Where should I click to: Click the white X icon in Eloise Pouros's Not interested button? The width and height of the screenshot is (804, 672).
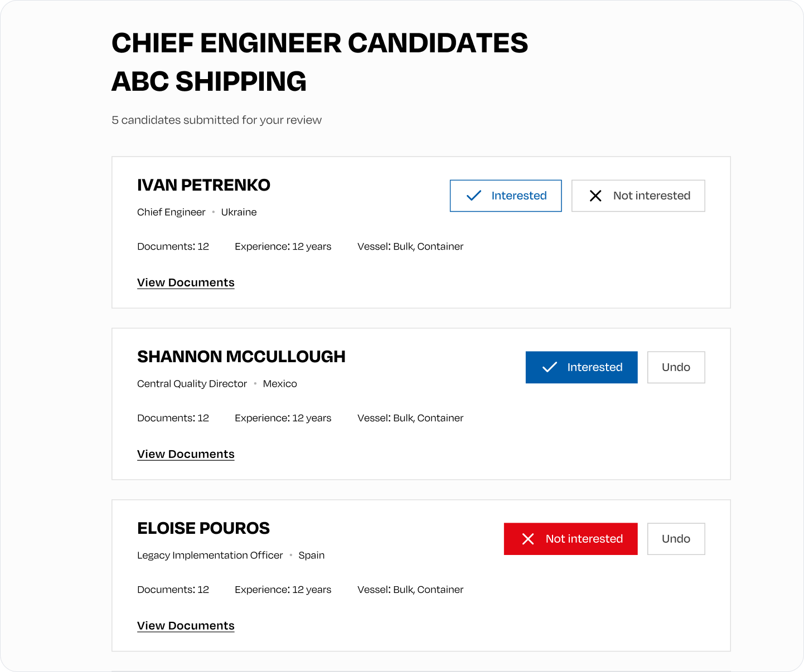pos(528,539)
